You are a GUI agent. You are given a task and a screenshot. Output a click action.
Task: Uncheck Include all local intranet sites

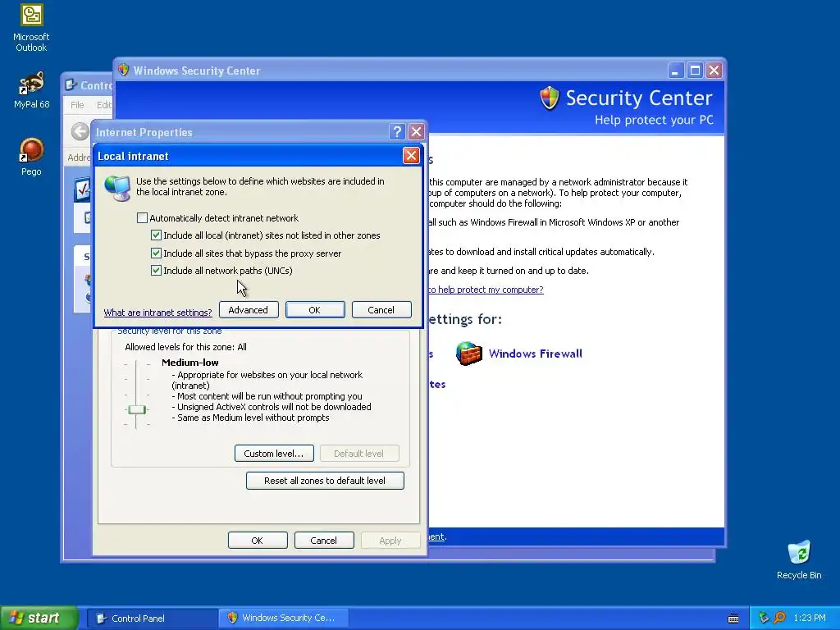[x=156, y=235]
